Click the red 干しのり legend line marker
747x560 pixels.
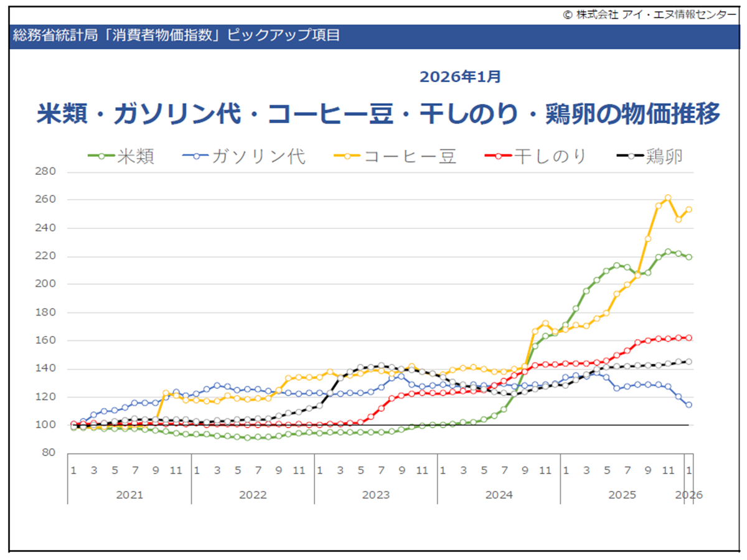(x=499, y=156)
